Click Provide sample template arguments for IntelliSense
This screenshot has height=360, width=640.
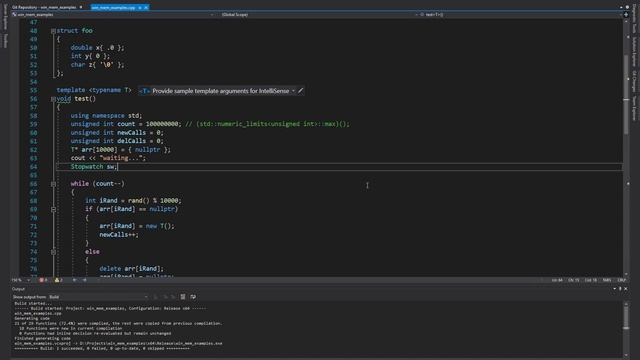pos(220,91)
